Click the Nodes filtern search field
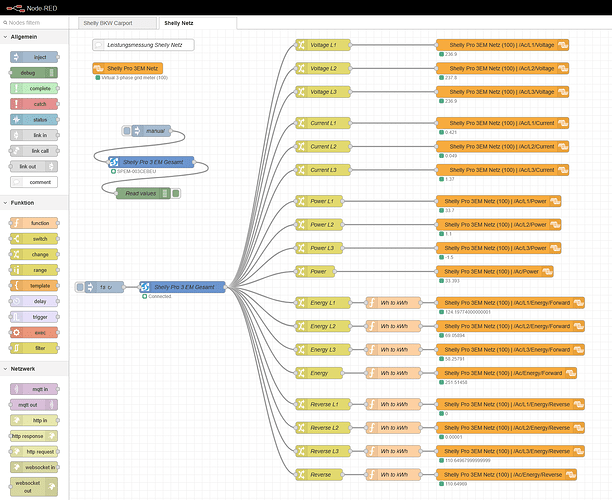This screenshot has width=612, height=500. [x=36, y=20]
